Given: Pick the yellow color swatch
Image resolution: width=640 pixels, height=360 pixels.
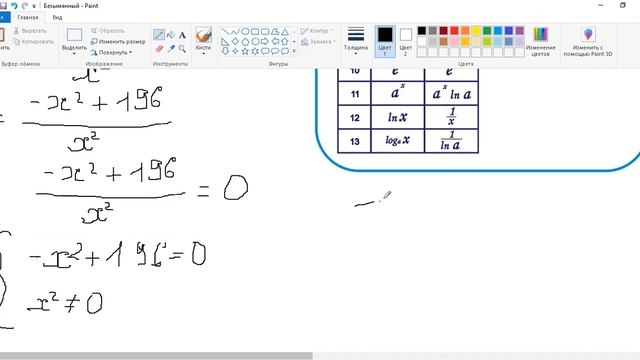Looking at the screenshot, I should point(476,31).
